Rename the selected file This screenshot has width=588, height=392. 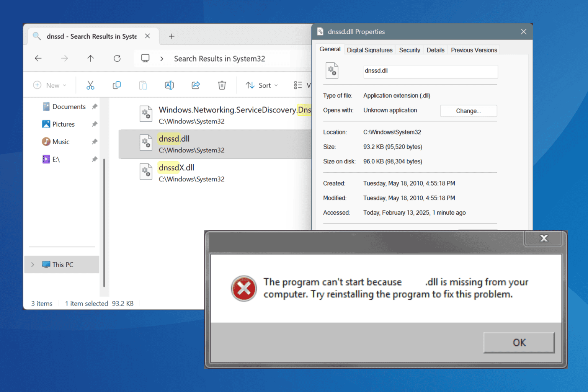tap(169, 85)
